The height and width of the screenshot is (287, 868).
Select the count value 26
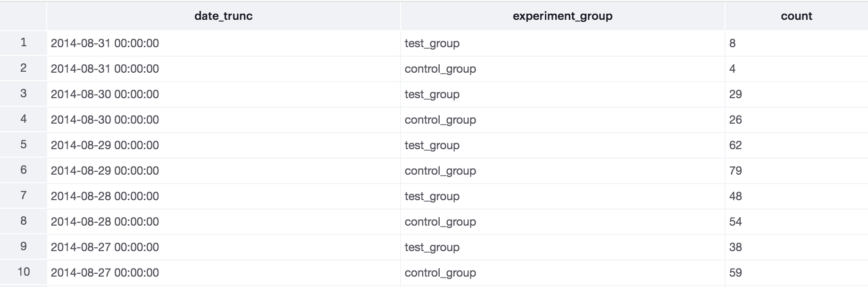[x=735, y=120]
